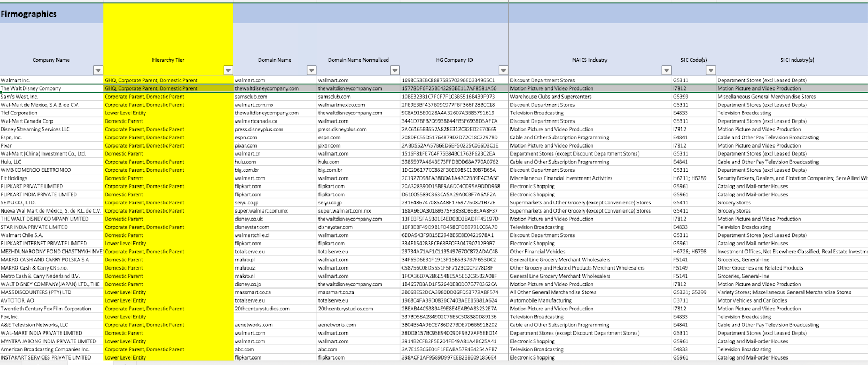Click the makro.nl domain cell
The width and height of the screenshot is (868, 365).
click(245, 276)
